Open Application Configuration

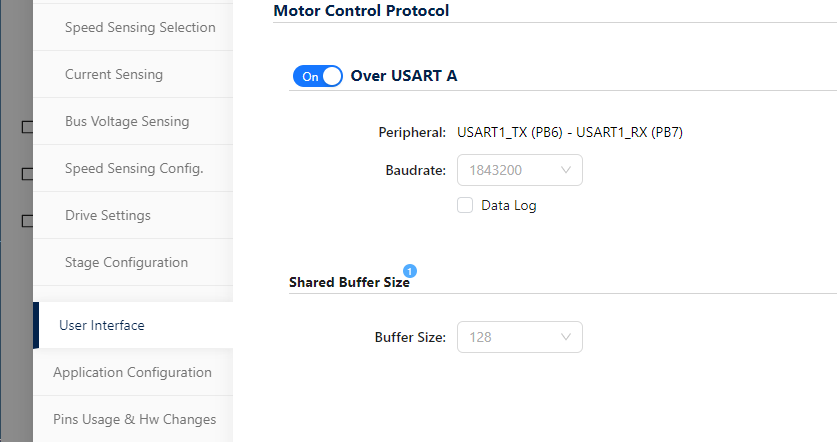[132, 372]
